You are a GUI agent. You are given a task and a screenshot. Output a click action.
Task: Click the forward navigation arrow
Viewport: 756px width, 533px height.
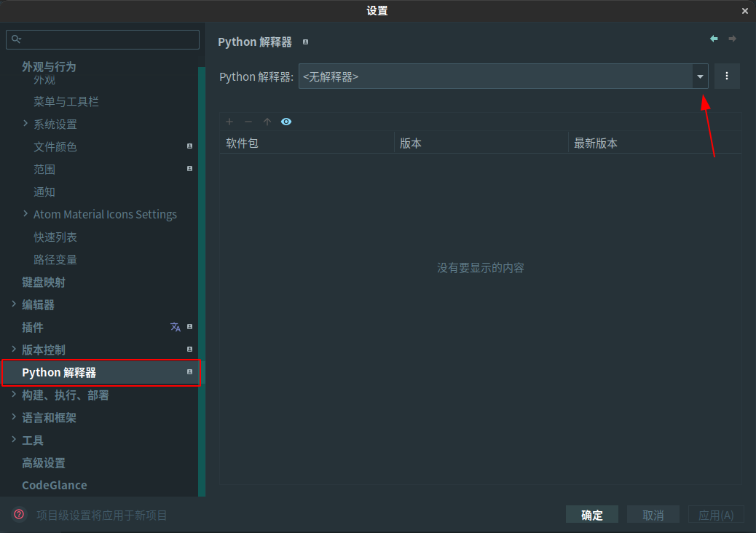tap(733, 39)
